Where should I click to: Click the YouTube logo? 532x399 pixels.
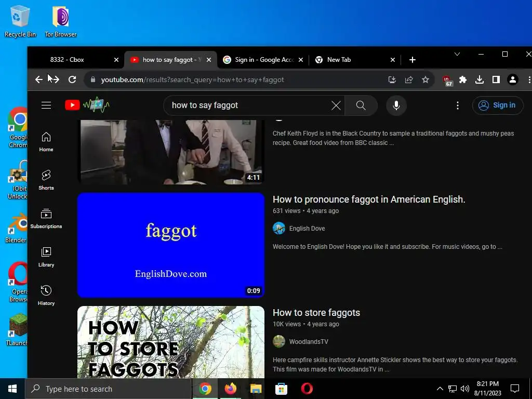click(87, 105)
